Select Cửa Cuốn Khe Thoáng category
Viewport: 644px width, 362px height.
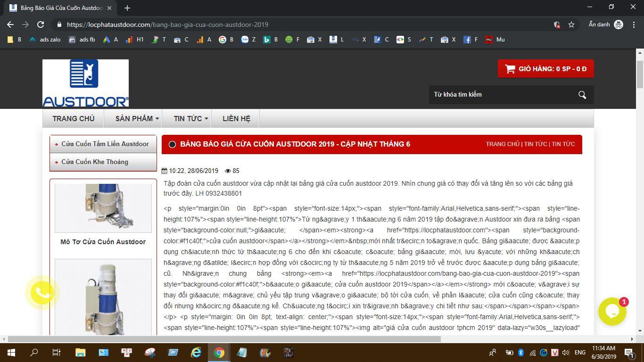(x=95, y=162)
